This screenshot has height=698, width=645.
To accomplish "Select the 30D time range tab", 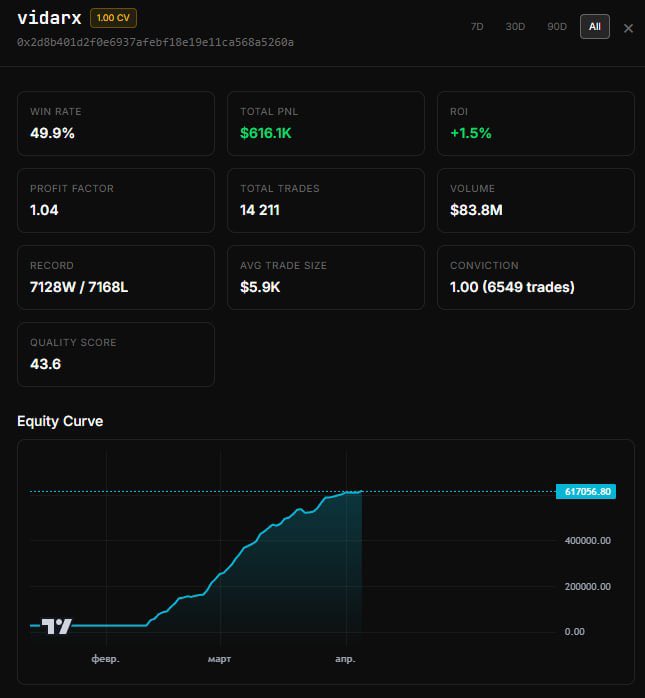I will pos(515,27).
